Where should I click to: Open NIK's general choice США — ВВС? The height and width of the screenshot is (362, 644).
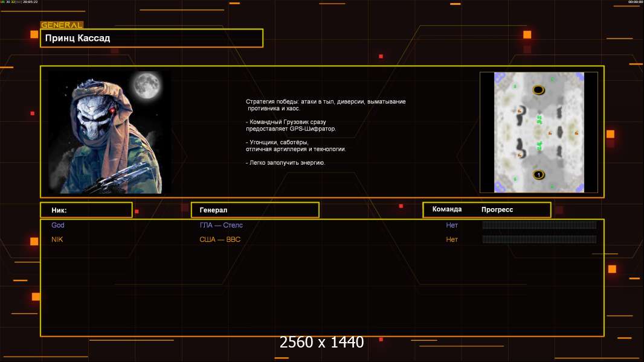pyautogui.click(x=220, y=240)
